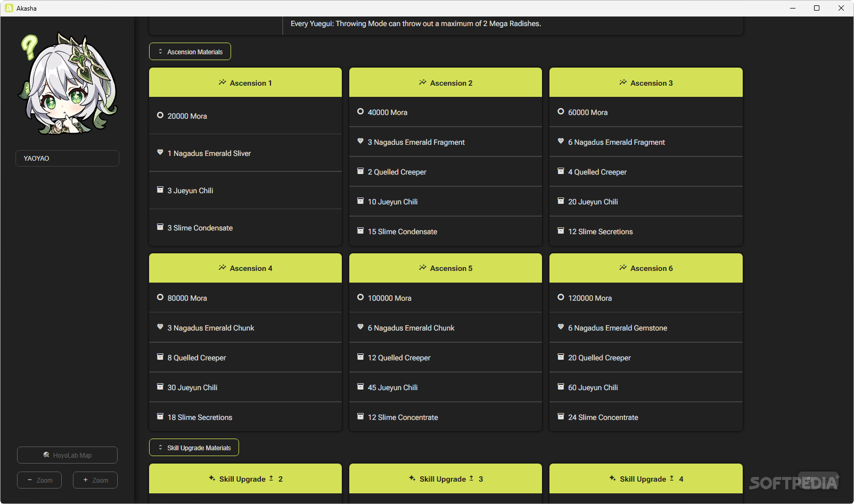Collapse the Skill Upgrade Materials section
This screenshot has height=504, width=854.
194,448
